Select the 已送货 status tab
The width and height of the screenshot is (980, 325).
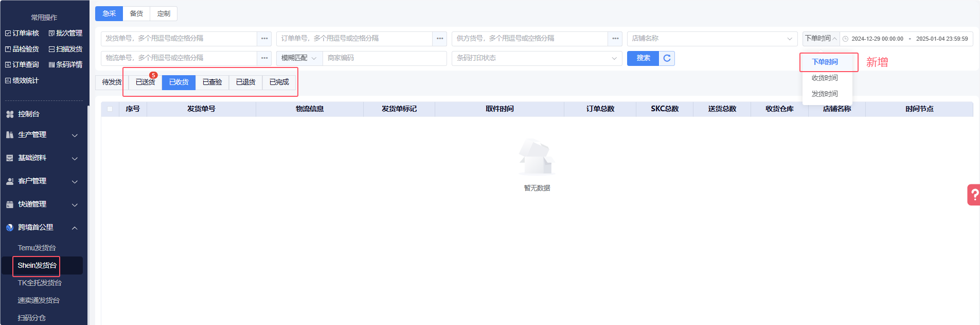(x=145, y=82)
